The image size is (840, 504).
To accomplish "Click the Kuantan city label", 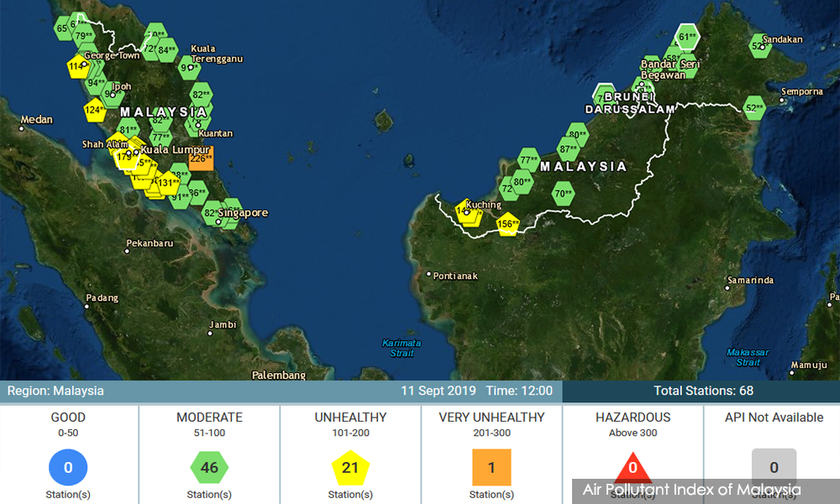I will point(215,134).
